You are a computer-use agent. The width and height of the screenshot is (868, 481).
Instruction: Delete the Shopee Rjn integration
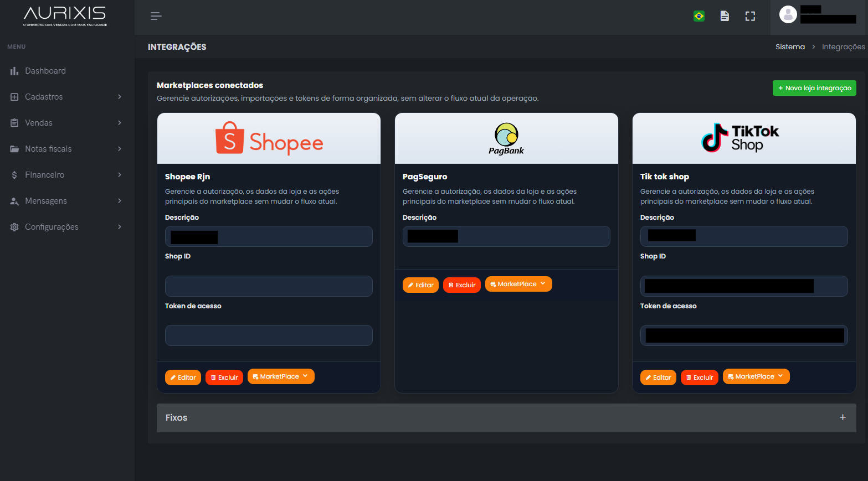pyautogui.click(x=224, y=377)
